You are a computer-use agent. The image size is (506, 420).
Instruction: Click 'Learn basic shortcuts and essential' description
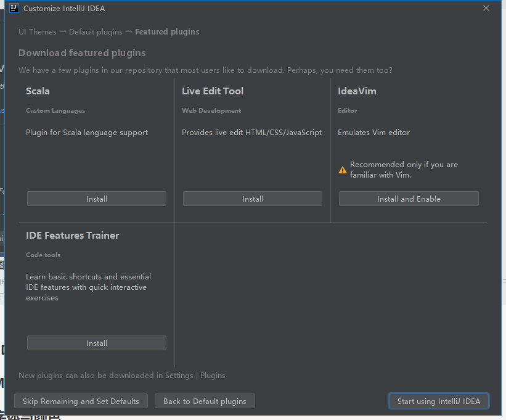click(88, 287)
